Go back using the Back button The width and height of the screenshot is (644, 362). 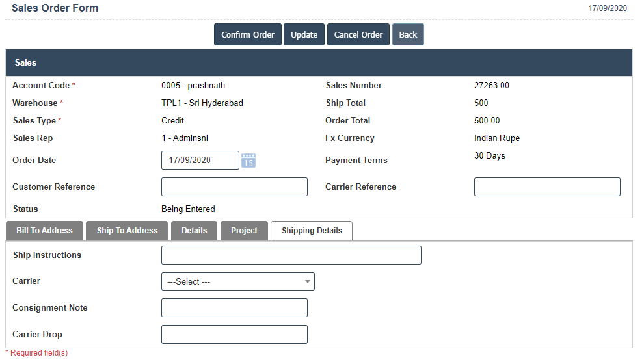408,34
